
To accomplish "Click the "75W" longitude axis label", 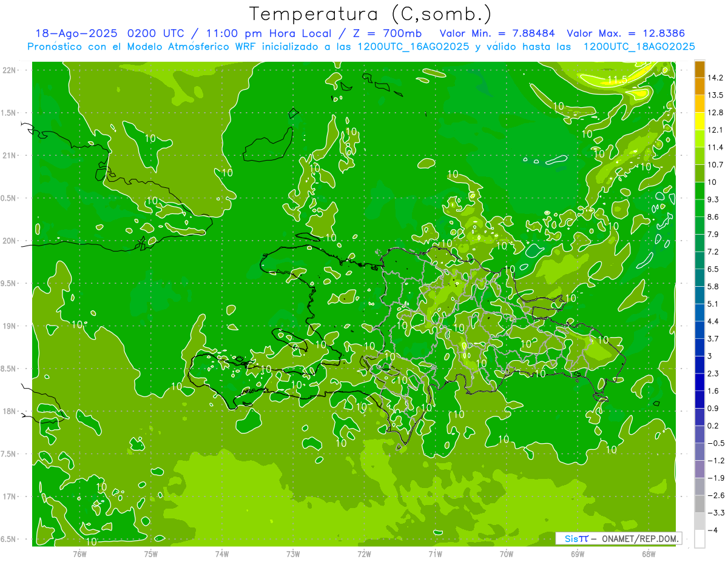I will click(x=150, y=554).
